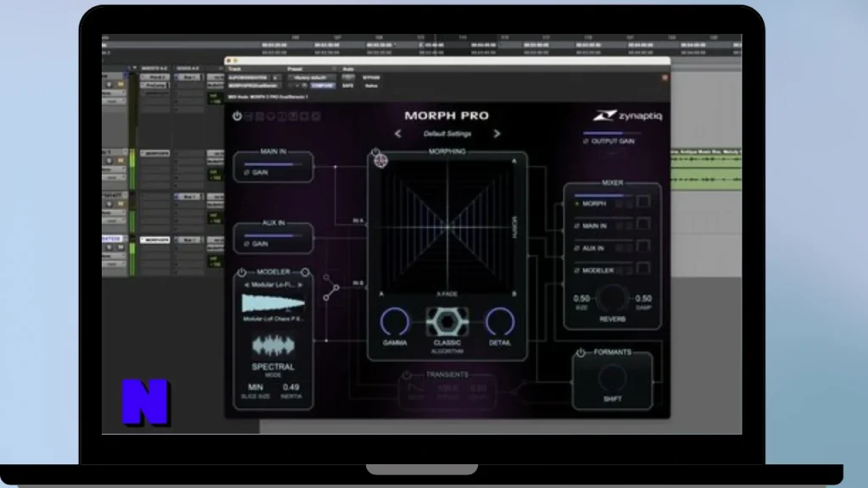
Task: Toggle the MORPH PRO plugin power button
Action: point(237,115)
